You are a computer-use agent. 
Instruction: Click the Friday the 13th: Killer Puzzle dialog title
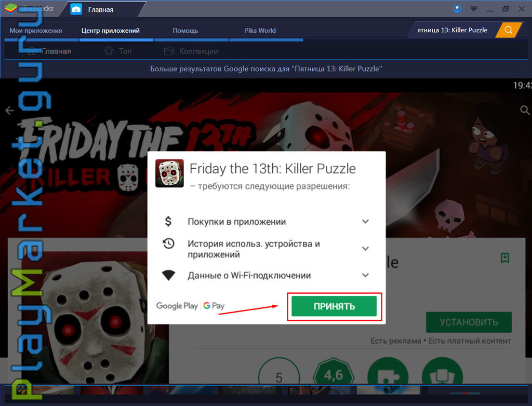coord(272,169)
